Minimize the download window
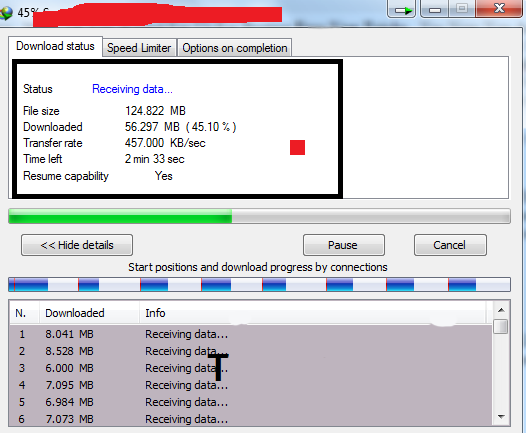Image resolution: width=526 pixels, height=433 pixels. (x=434, y=9)
